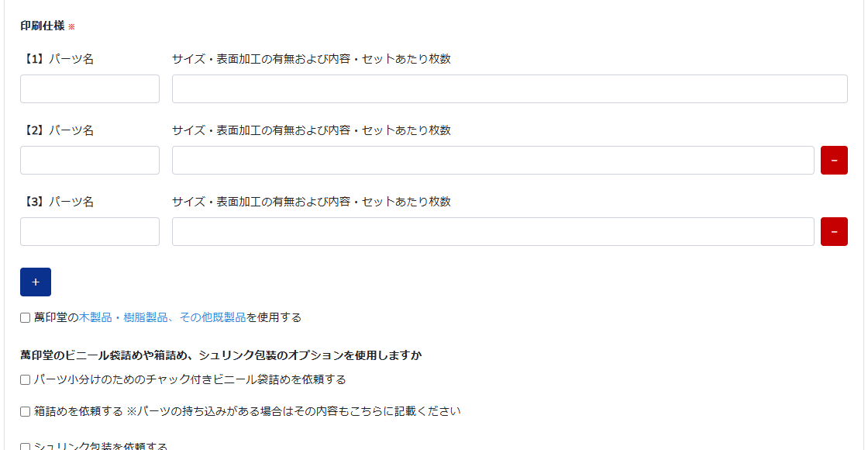The height and width of the screenshot is (450, 868).
Task: Focus the 【3】 パーツ名 input box
Action: (90, 232)
